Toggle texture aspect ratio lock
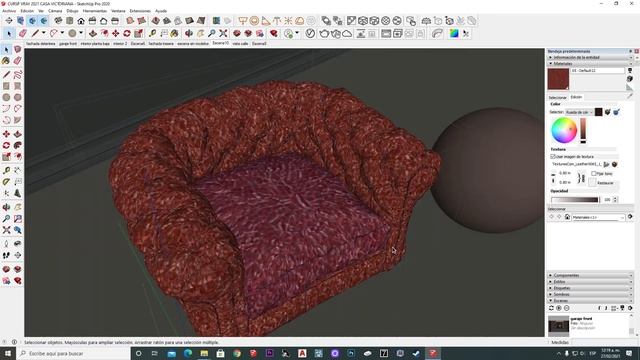Viewport: 640px width, 360px height. pyautogui.click(x=581, y=178)
